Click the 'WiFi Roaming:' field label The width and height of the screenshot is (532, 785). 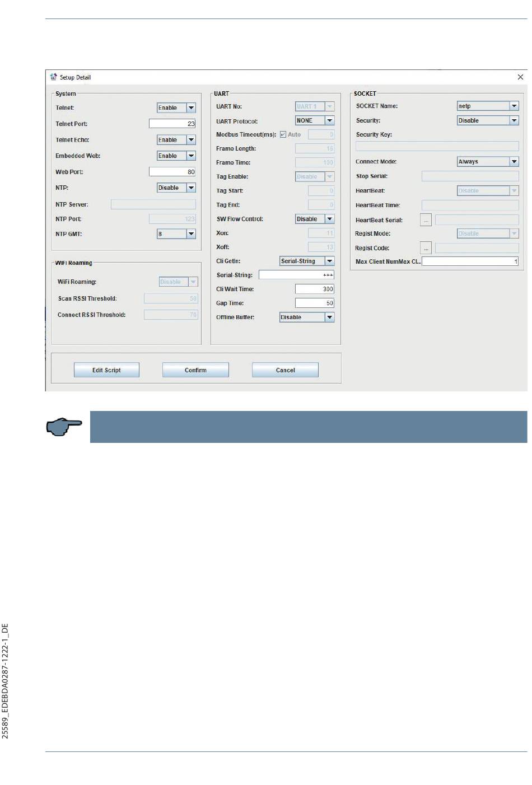tap(77, 282)
